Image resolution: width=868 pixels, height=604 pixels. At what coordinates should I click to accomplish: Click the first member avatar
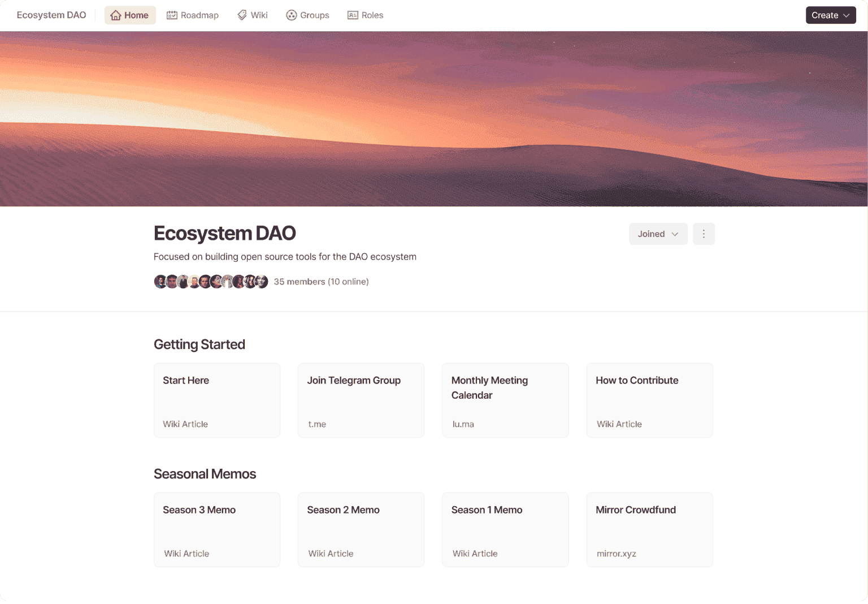(x=160, y=282)
